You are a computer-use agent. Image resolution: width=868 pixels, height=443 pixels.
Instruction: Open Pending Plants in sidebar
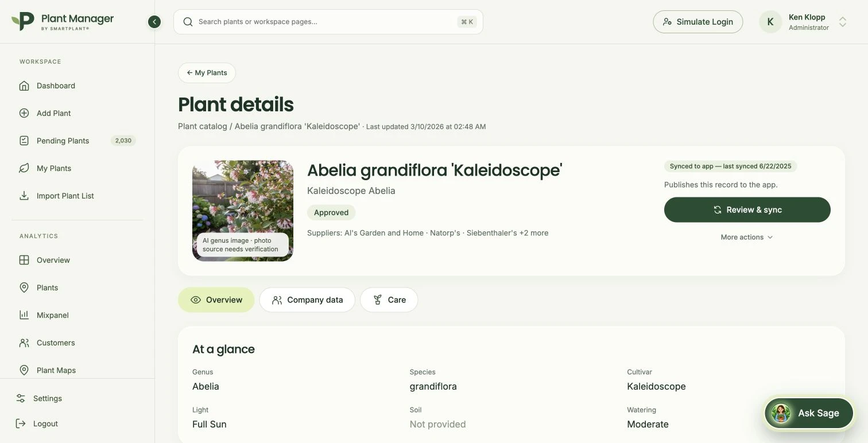click(77, 141)
